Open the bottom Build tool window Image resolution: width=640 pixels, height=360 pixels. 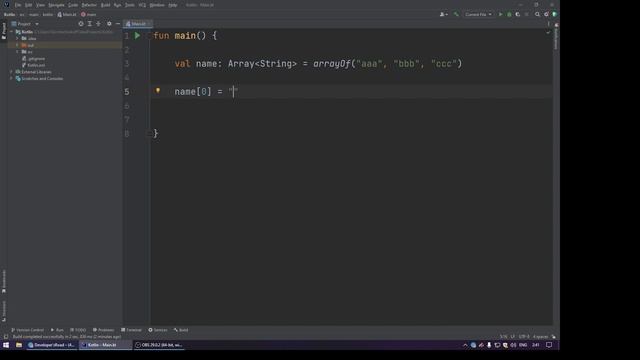coord(181,330)
